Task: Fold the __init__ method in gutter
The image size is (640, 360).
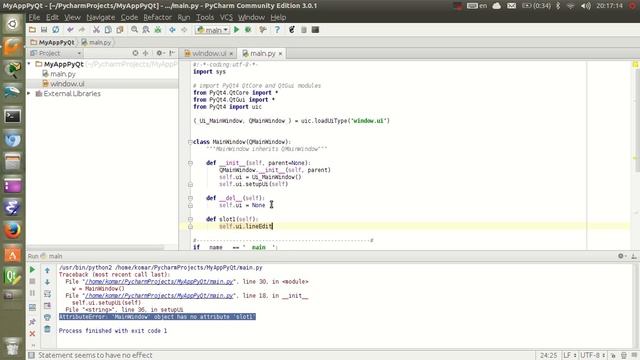Action: pyautogui.click(x=190, y=163)
